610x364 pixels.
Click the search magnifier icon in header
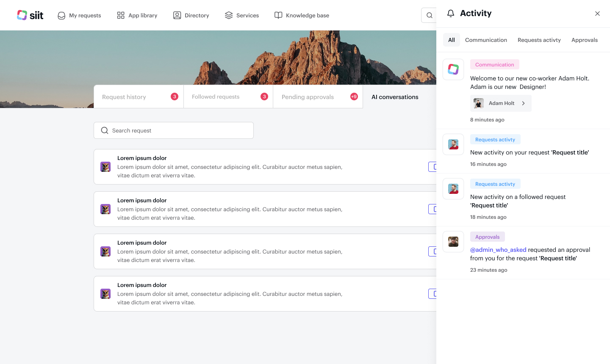(429, 15)
